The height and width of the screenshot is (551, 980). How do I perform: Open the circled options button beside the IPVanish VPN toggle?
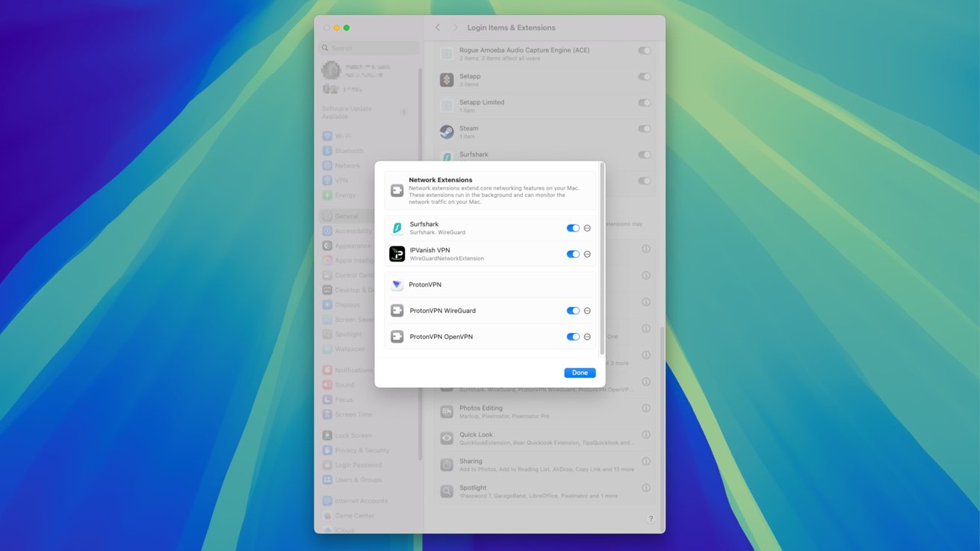(x=587, y=255)
